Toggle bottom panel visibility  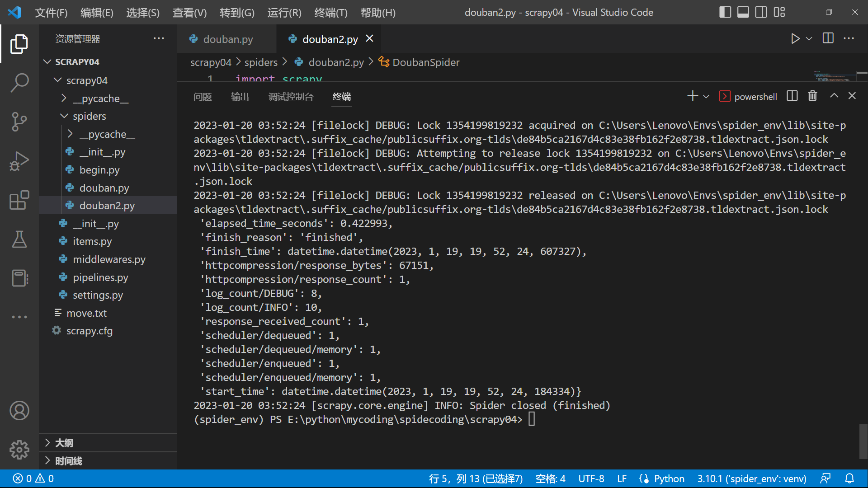743,12
